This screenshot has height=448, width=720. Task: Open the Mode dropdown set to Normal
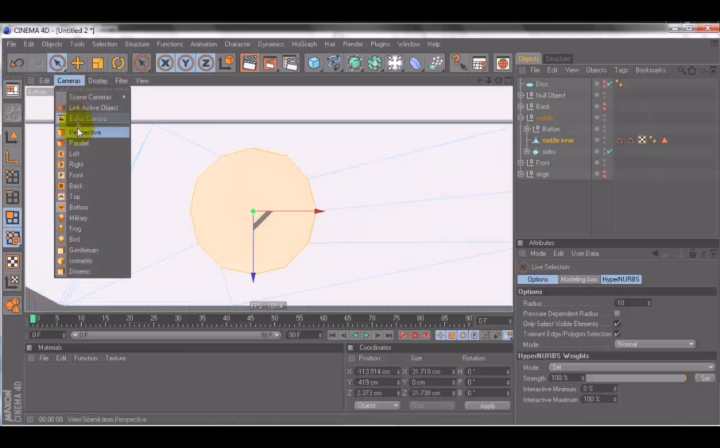(x=654, y=344)
